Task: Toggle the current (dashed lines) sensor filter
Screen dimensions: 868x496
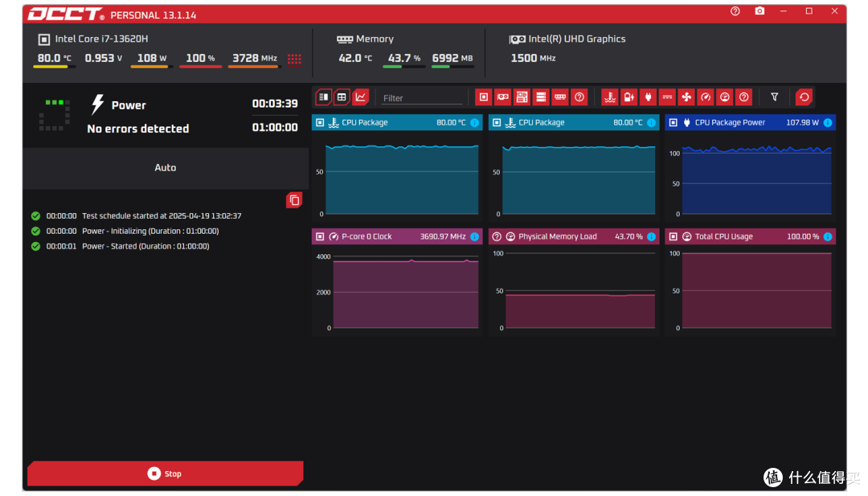Action: [x=668, y=97]
